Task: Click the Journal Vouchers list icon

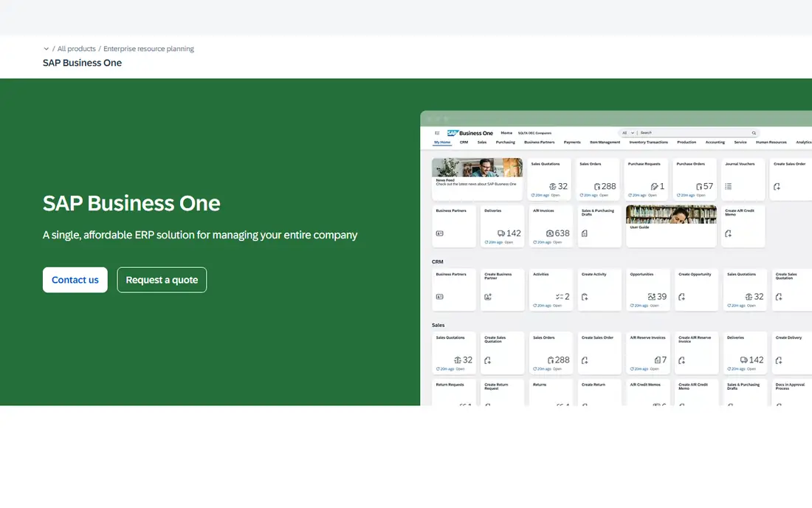Action: click(728, 186)
